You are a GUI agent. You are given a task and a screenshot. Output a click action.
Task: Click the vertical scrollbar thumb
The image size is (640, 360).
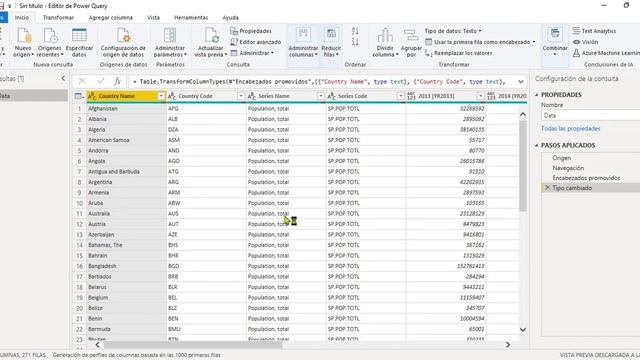tap(522, 166)
